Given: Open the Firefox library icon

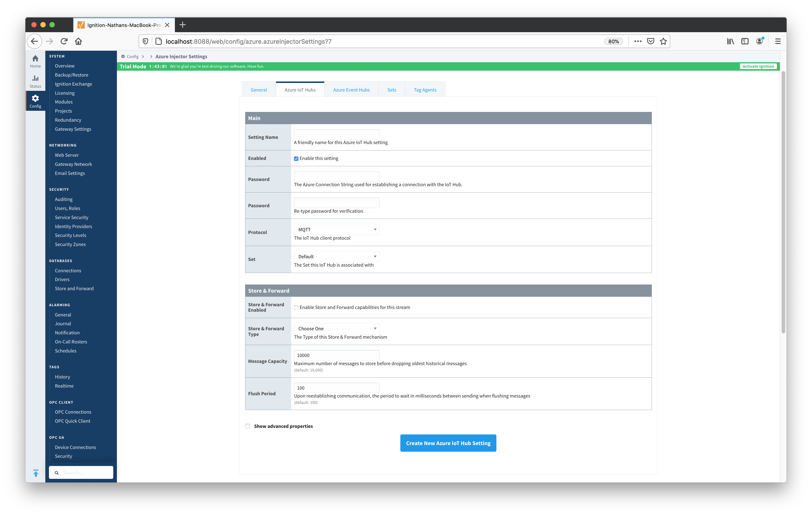Looking at the screenshot, I should 730,41.
